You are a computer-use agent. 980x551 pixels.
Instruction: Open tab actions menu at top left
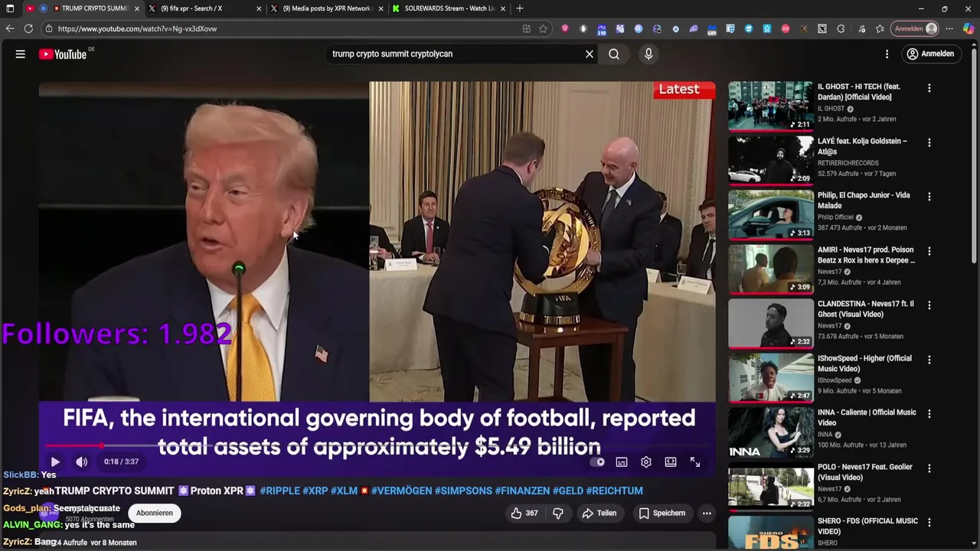pyautogui.click(x=10, y=8)
